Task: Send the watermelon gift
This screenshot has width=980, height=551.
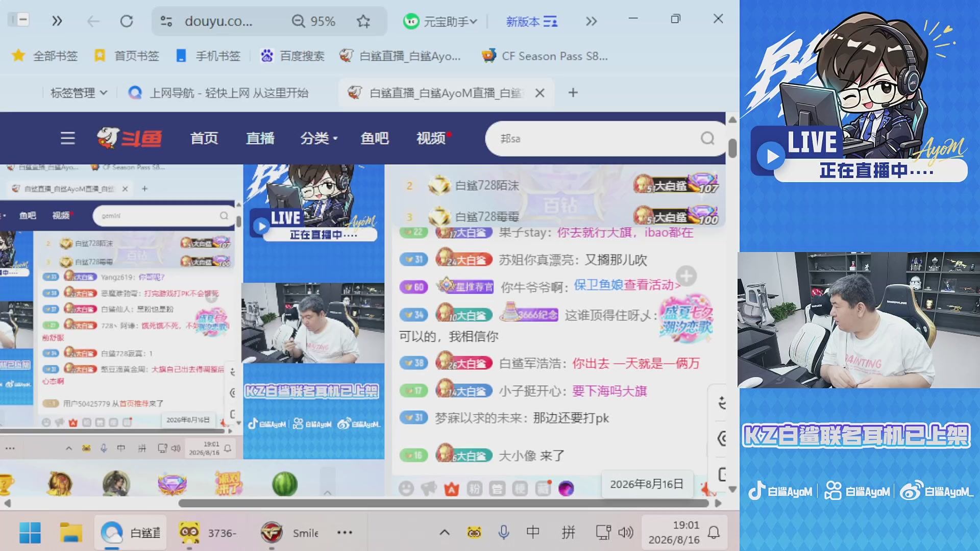Action: 285,484
